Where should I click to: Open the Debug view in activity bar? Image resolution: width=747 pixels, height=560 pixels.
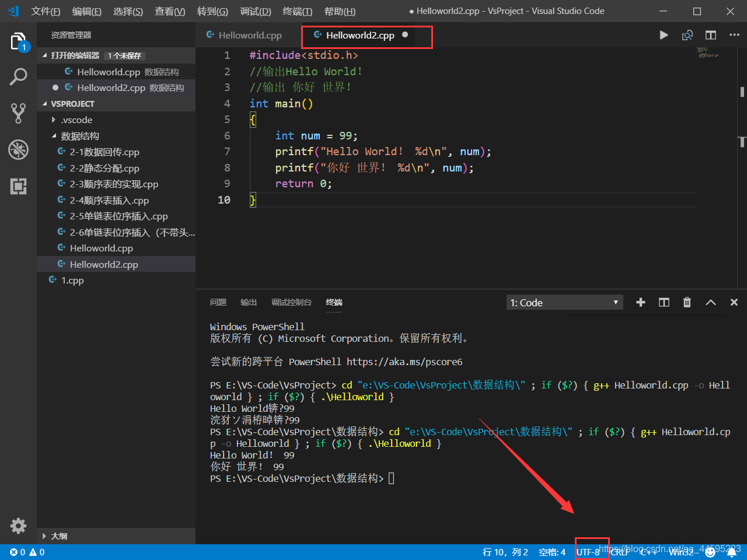18,149
